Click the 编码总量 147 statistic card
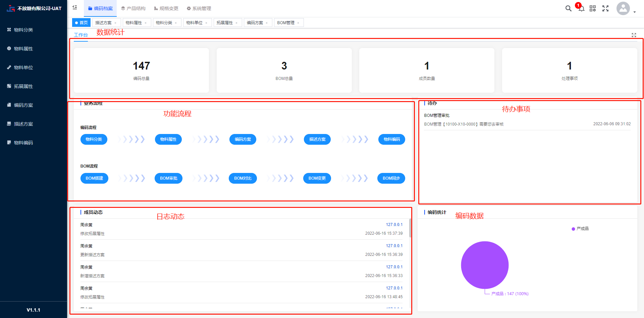The height and width of the screenshot is (318, 644). coord(141,70)
